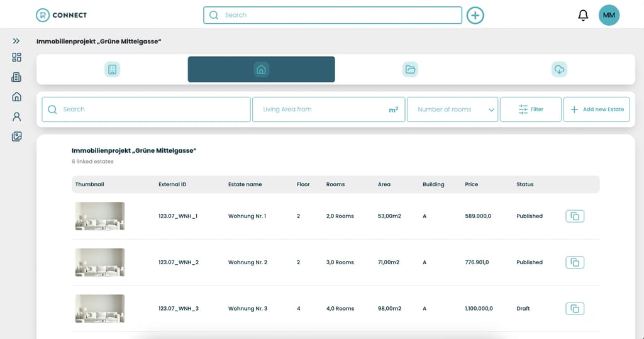Duplicate Wohnung Nr. 2 via copy icon
The image size is (644, 339).
coord(575,262)
